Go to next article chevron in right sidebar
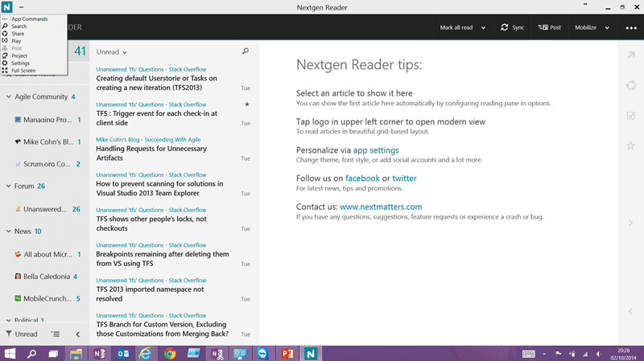 (x=630, y=223)
